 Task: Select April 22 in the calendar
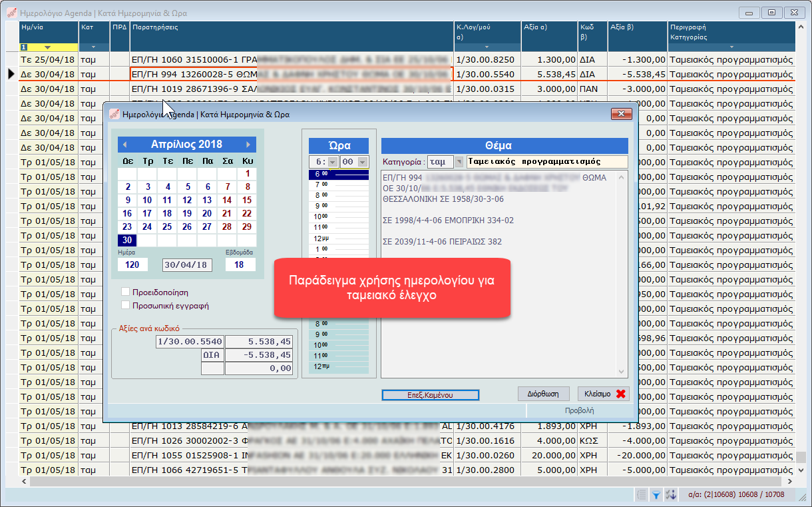247,214
